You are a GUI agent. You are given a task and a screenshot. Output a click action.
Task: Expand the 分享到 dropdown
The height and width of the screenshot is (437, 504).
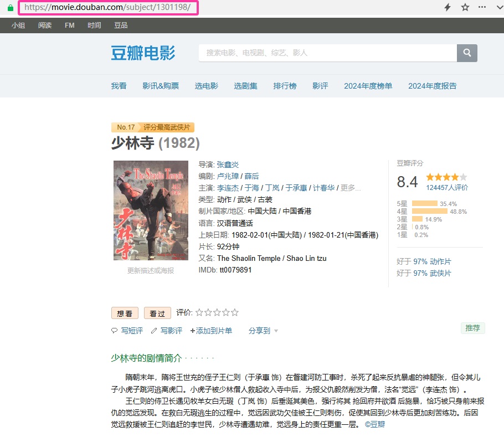click(264, 331)
